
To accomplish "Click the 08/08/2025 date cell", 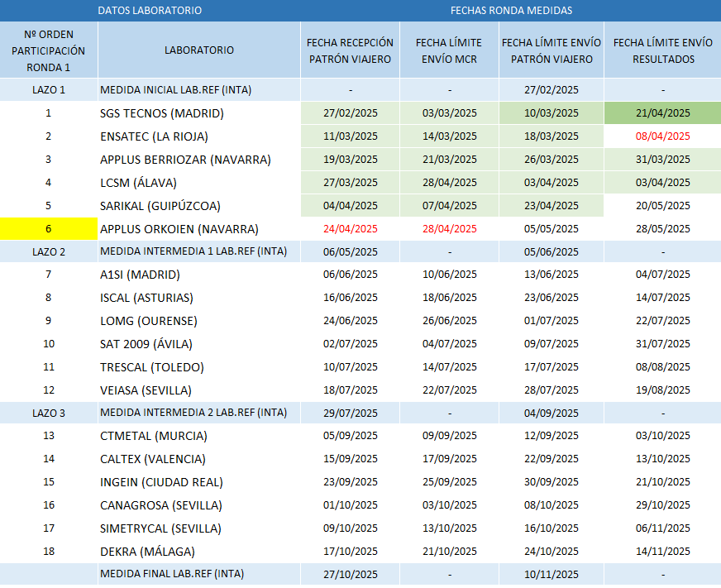I will click(662, 367).
